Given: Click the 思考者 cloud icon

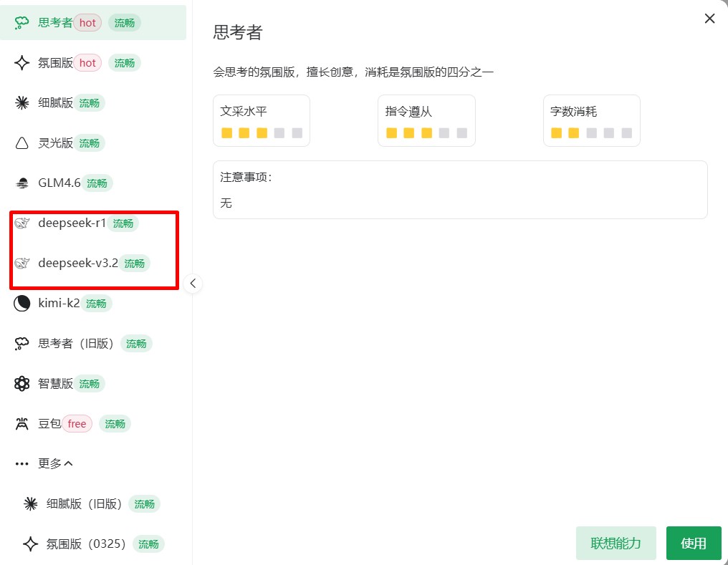Looking at the screenshot, I should 21,22.
